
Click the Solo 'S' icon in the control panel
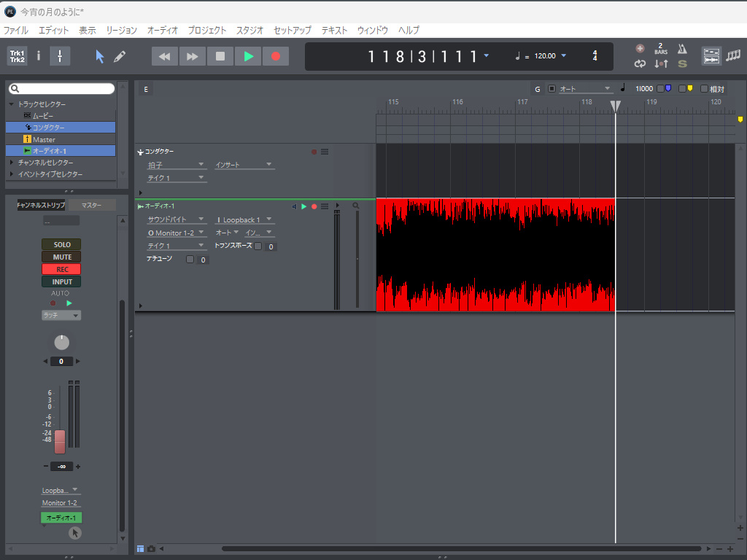click(x=682, y=63)
